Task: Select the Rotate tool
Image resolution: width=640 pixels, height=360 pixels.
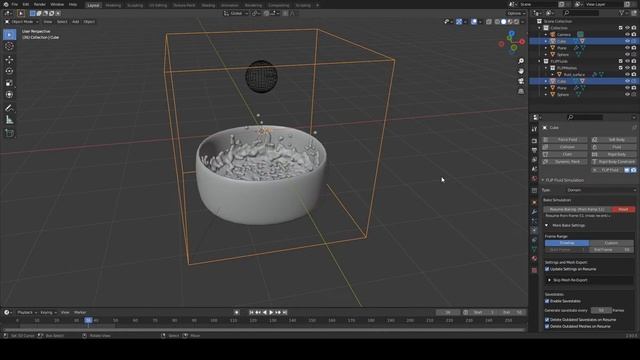Action: [9, 71]
